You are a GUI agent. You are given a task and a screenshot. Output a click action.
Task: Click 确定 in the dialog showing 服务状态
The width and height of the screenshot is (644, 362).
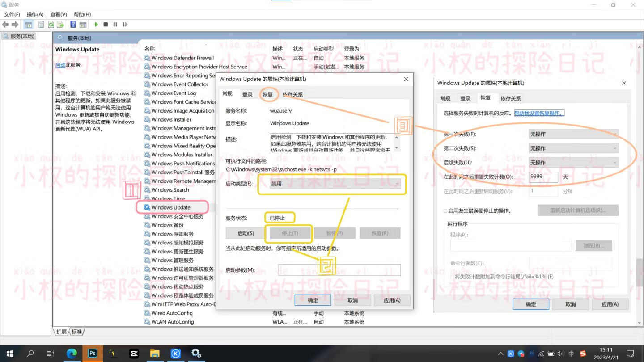pos(313,300)
